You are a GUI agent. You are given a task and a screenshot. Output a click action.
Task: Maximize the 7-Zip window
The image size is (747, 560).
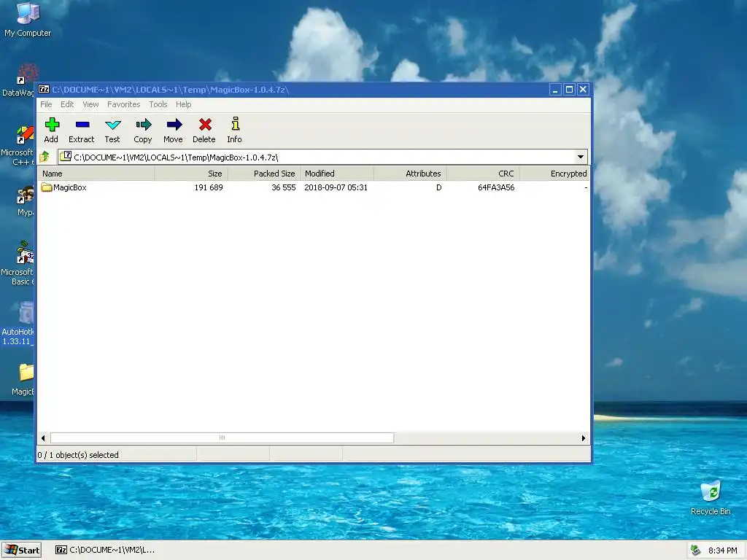click(x=569, y=90)
